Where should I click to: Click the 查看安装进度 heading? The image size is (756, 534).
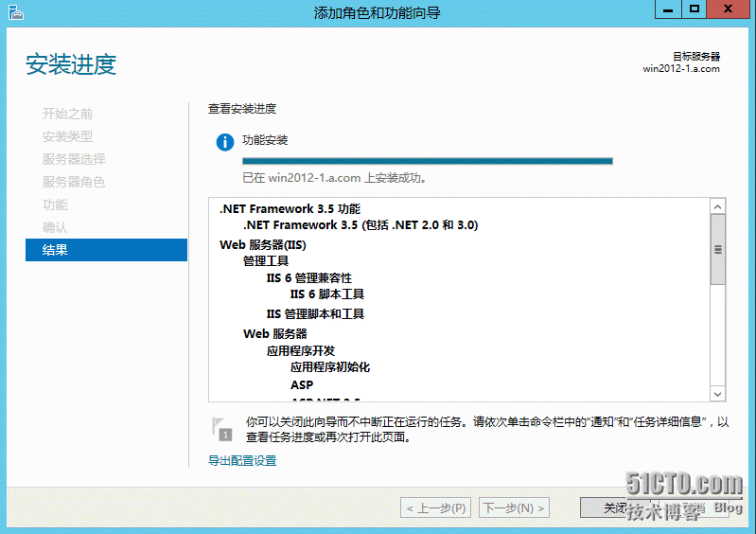[242, 109]
